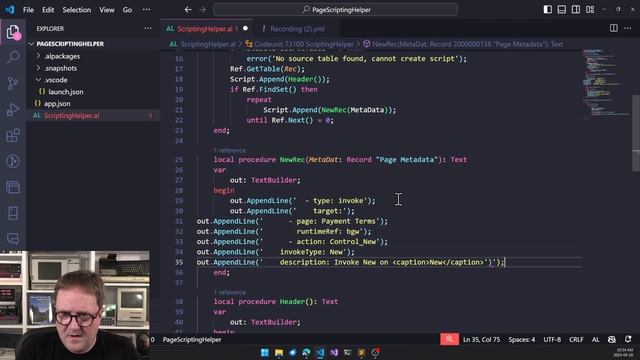Viewport: 640px width, 360px height.
Task: Switch to VS Code icon on taskbar
Action: [x=320, y=352]
